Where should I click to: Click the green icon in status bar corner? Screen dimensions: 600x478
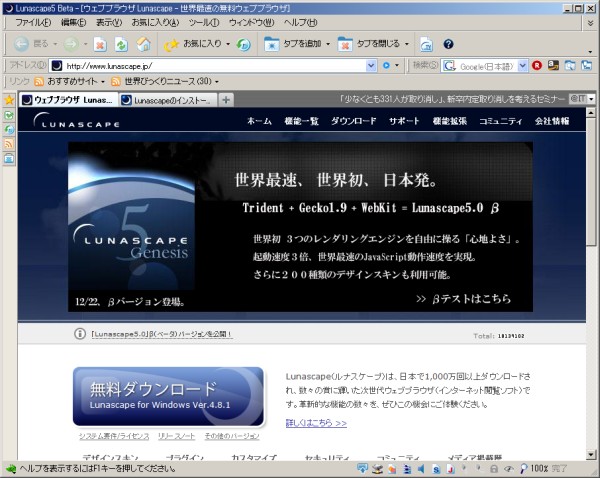pos(10,469)
